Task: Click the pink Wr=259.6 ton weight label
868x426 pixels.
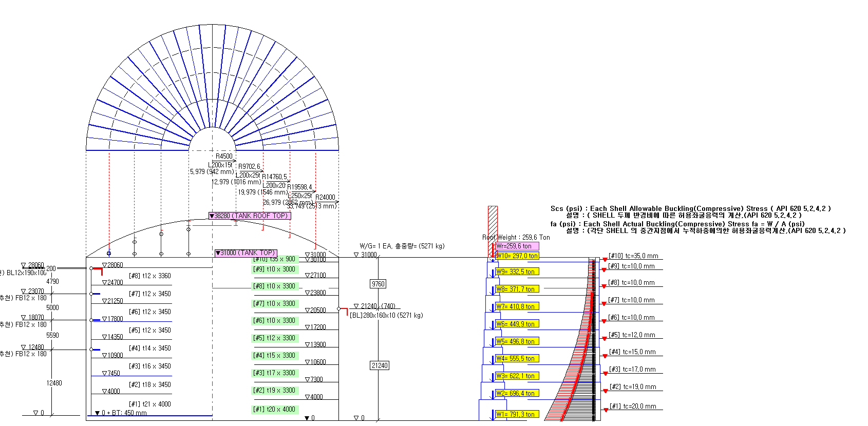Action: [x=517, y=246]
